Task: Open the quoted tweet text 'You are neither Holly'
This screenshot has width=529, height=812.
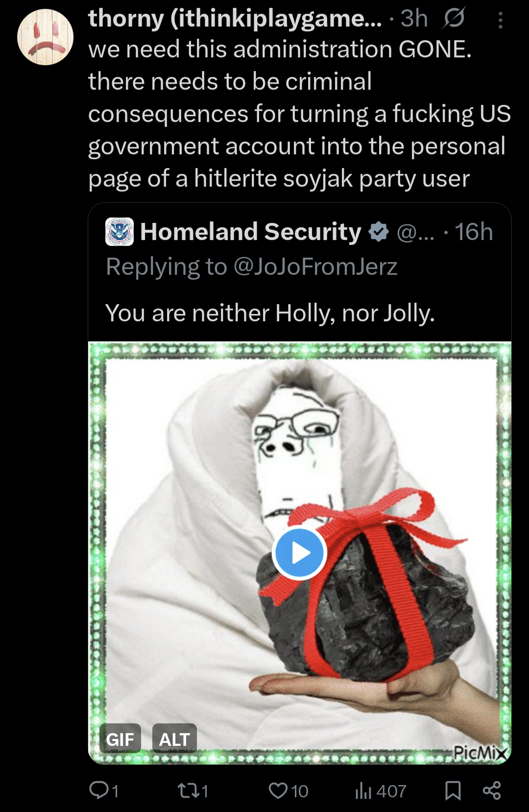Action: coord(270,313)
